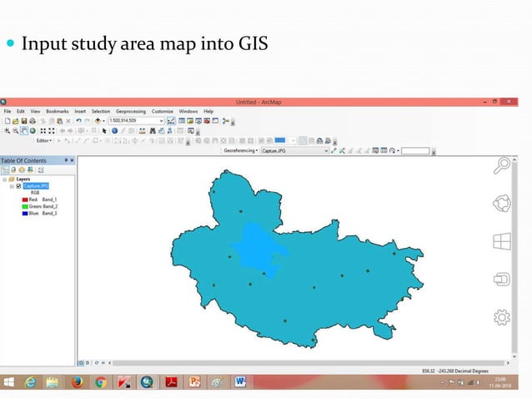This screenshot has height=399, width=532.
Task: Switch to Data View at map bottom
Action: pos(81,363)
